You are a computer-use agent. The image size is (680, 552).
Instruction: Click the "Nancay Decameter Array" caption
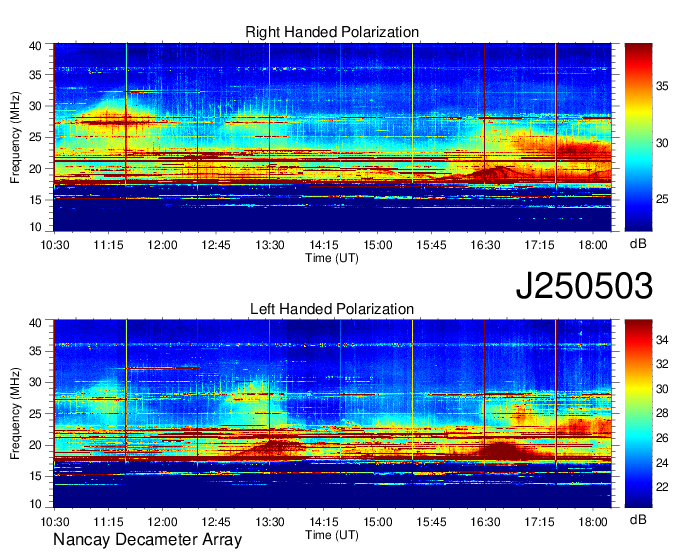tap(147, 540)
